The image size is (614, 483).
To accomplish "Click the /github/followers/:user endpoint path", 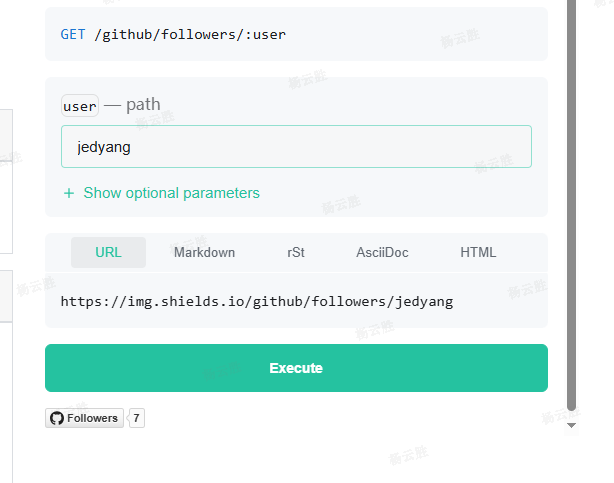I will pyautogui.click(x=190, y=34).
